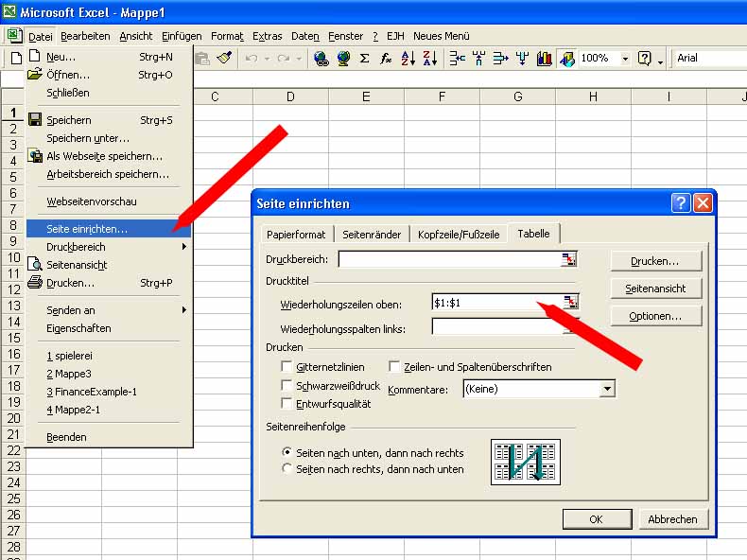Select row header 25
The image size is (747, 560).
13,499
